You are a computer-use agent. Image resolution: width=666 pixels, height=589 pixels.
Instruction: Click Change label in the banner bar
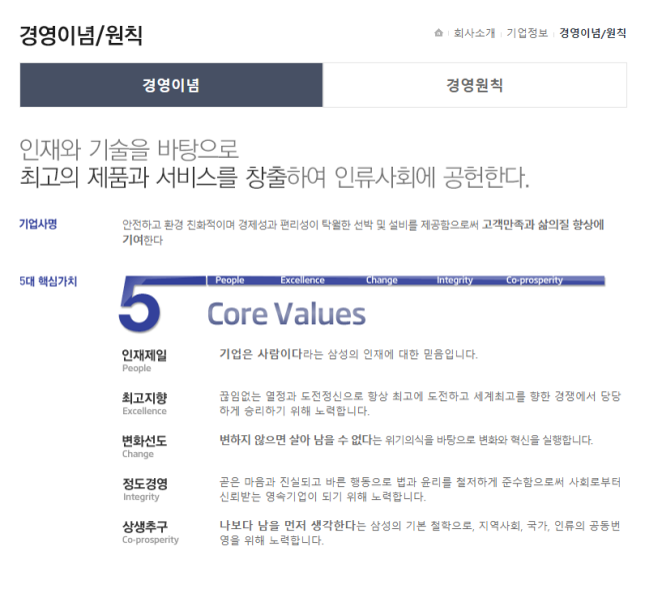(x=381, y=281)
